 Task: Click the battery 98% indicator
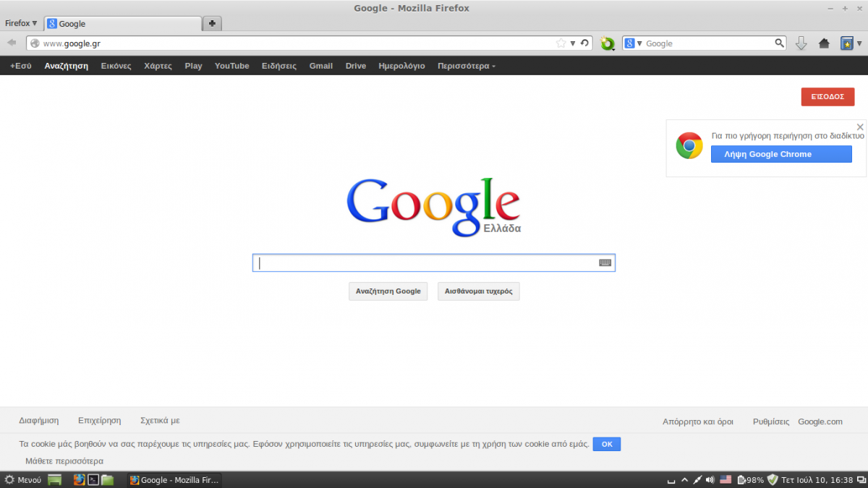point(750,479)
